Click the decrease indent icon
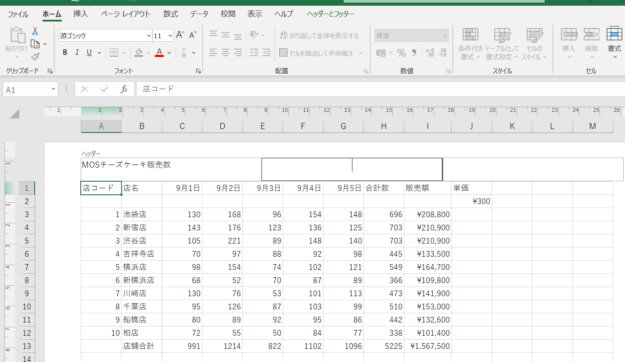The image size is (625, 362). tap(254, 52)
